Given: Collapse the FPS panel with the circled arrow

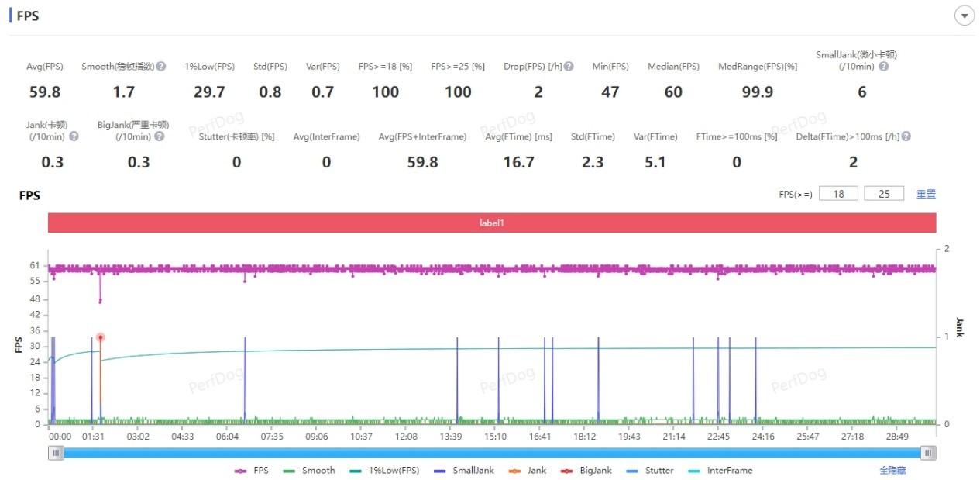Looking at the screenshot, I should 965,16.
